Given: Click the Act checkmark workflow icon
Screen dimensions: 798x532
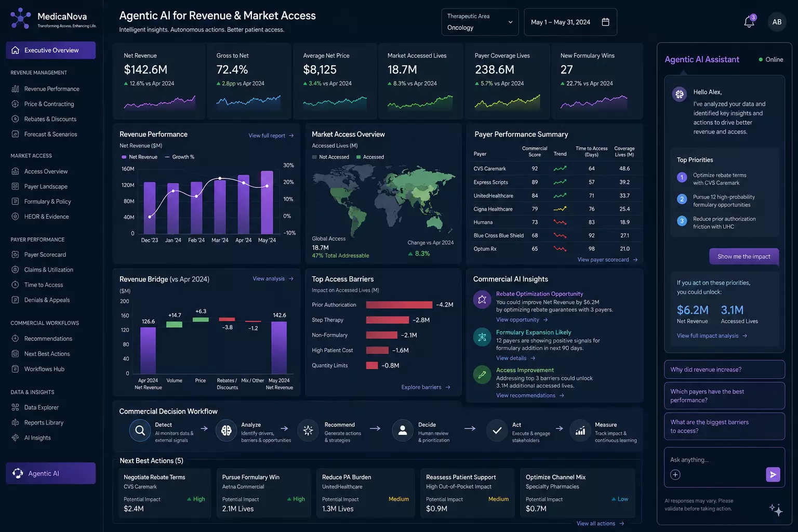Looking at the screenshot, I should tap(497, 431).
